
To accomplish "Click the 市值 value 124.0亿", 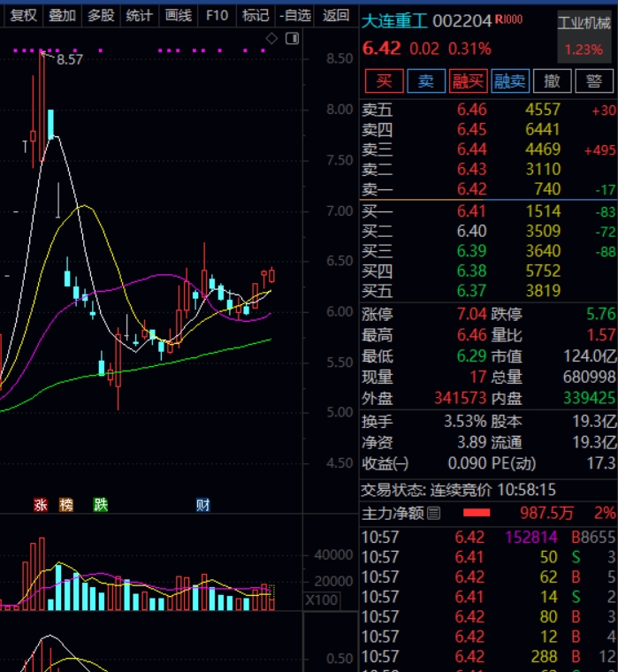I will (x=590, y=355).
